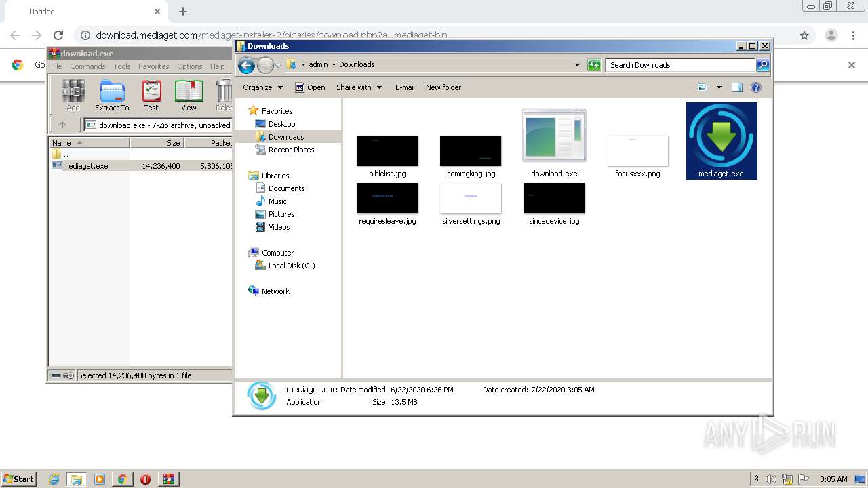
Task: Click the Explorer Back navigation button
Action: point(247,65)
